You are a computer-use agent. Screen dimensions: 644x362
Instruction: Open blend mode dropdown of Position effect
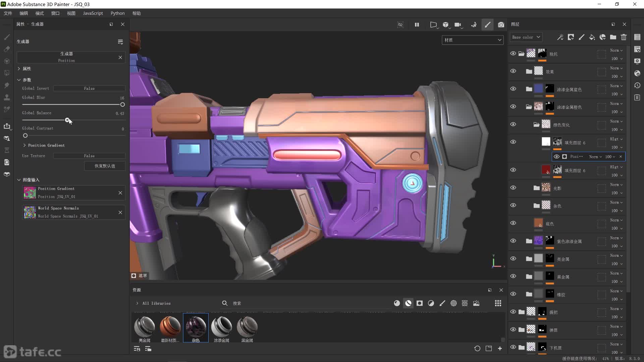pos(595,157)
